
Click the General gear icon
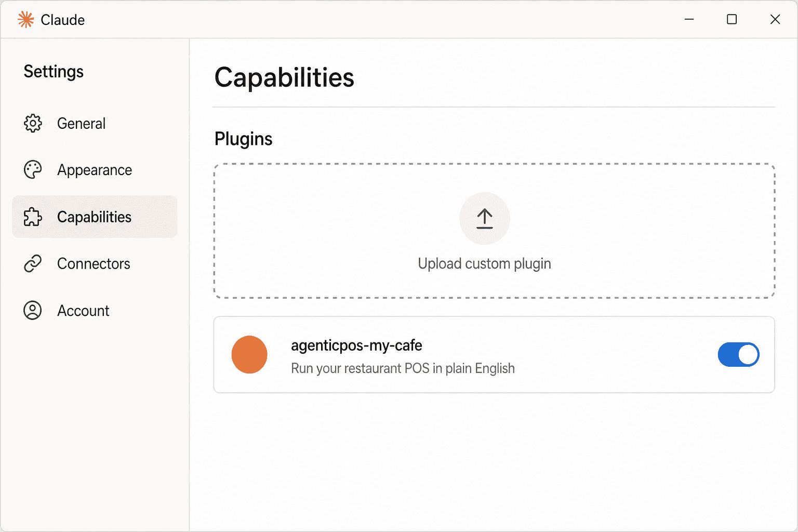[x=33, y=123]
